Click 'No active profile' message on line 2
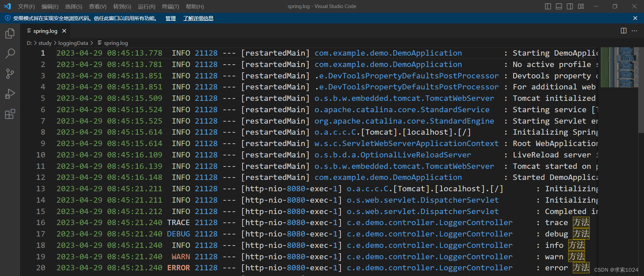This screenshot has height=276, width=644. [x=552, y=64]
